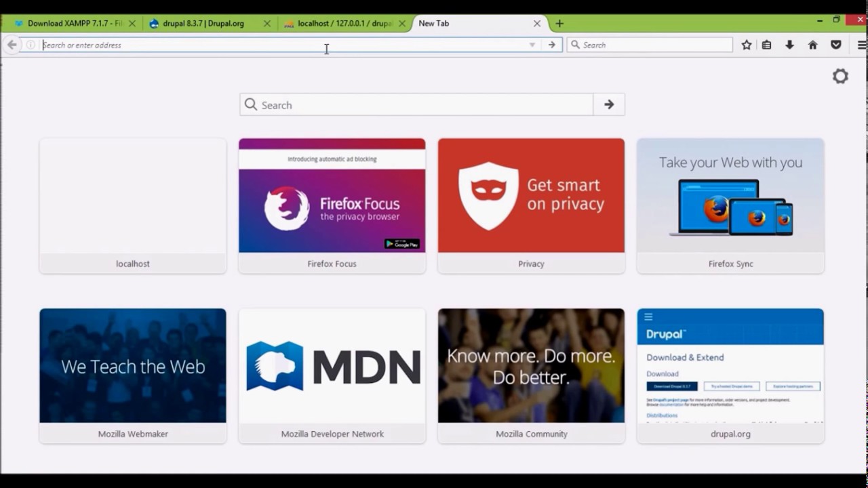
Task: Open the drupal.org tile
Action: (x=730, y=376)
